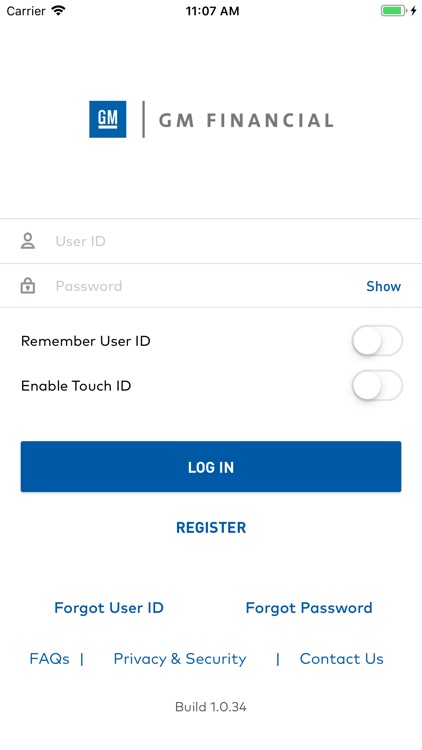Open the FAQs link
This screenshot has height=750, width=422.
[x=49, y=659]
